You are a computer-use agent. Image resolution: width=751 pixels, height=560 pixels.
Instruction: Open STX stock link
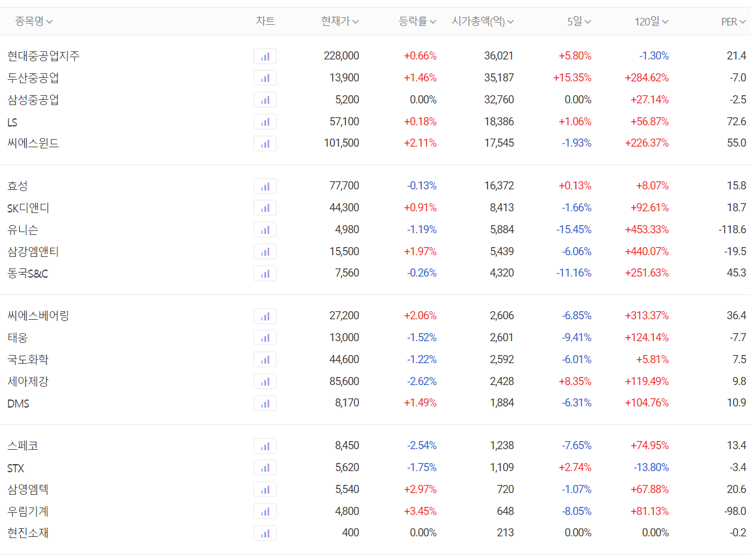click(x=16, y=468)
